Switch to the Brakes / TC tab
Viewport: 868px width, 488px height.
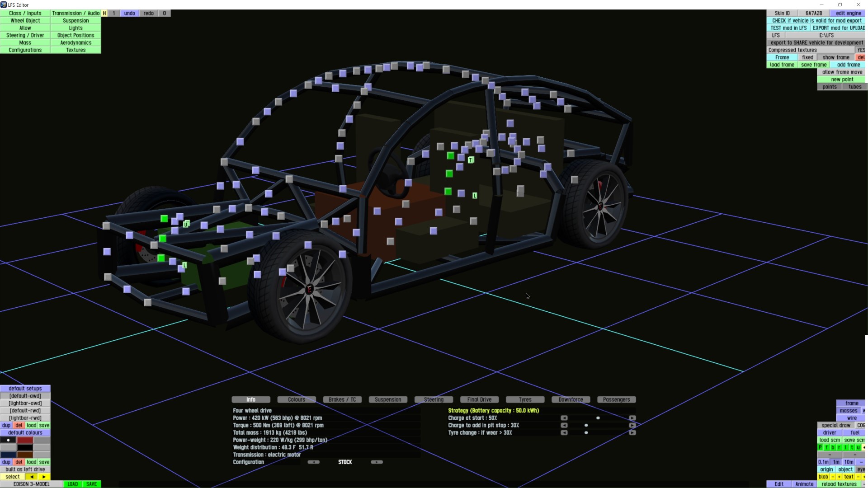[342, 400]
